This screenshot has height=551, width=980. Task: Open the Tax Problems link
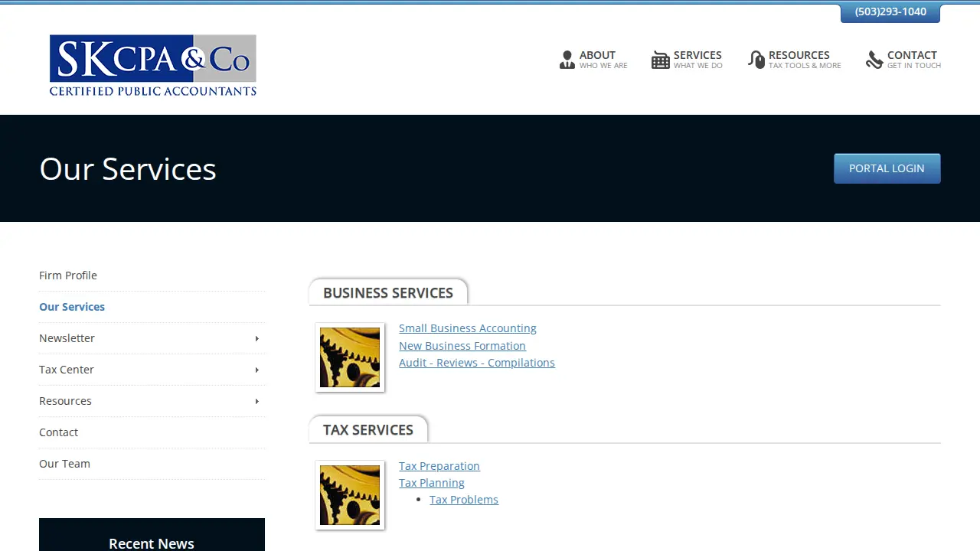(x=464, y=500)
